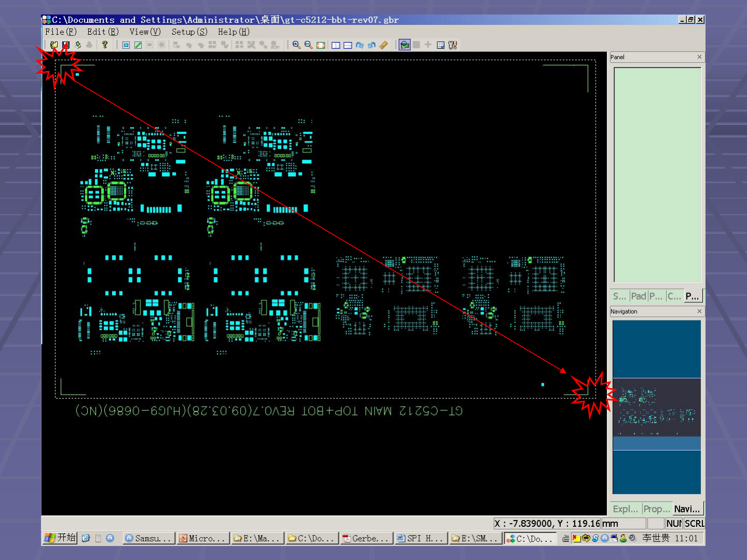Image resolution: width=747 pixels, height=560 pixels.
Task: Click the vertical split window icon
Action: tap(336, 45)
